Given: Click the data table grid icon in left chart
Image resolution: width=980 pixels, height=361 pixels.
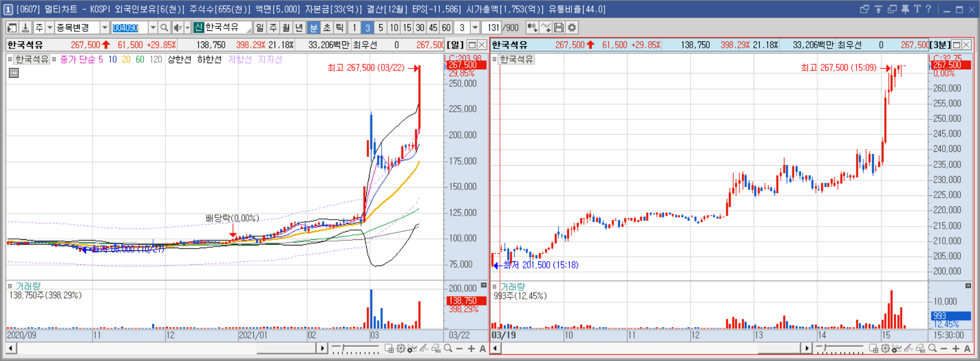Looking at the screenshot, I should pyautogui.click(x=14, y=73).
